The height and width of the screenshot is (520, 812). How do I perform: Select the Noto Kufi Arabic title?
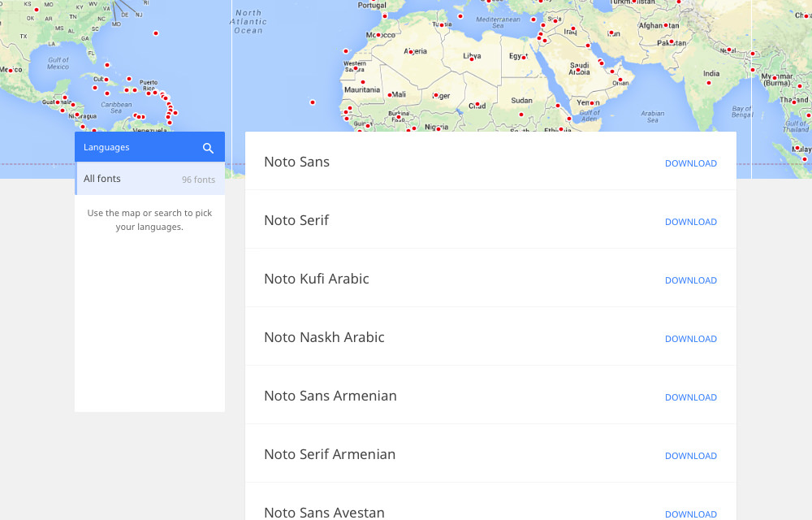click(x=317, y=279)
